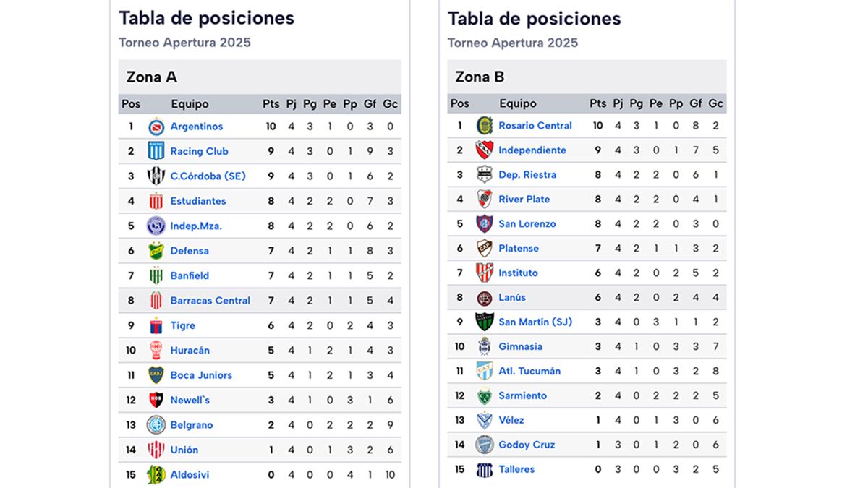This screenshot has height=488, width=868.
Task: Open the Barracas Central team link
Action: click(x=210, y=301)
